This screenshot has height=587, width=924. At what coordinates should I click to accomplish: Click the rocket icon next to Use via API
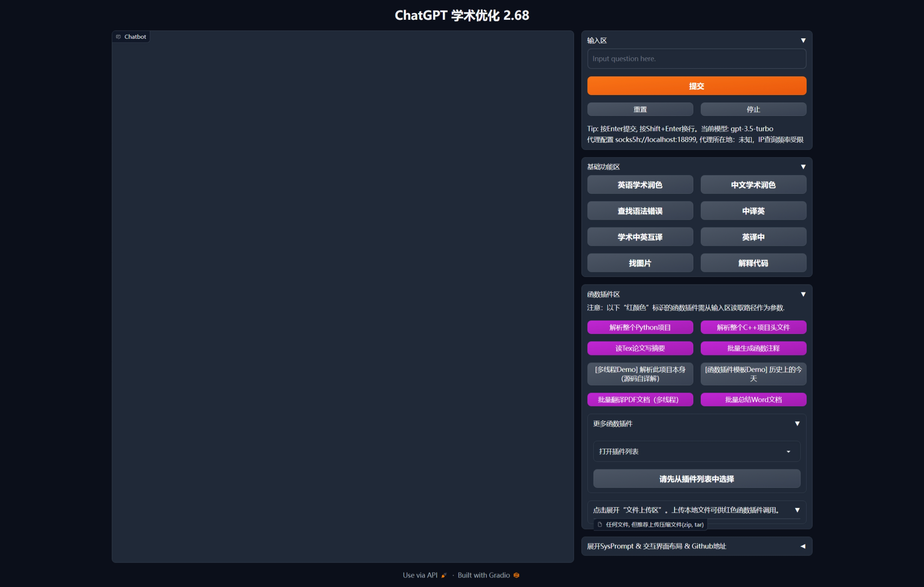point(444,575)
